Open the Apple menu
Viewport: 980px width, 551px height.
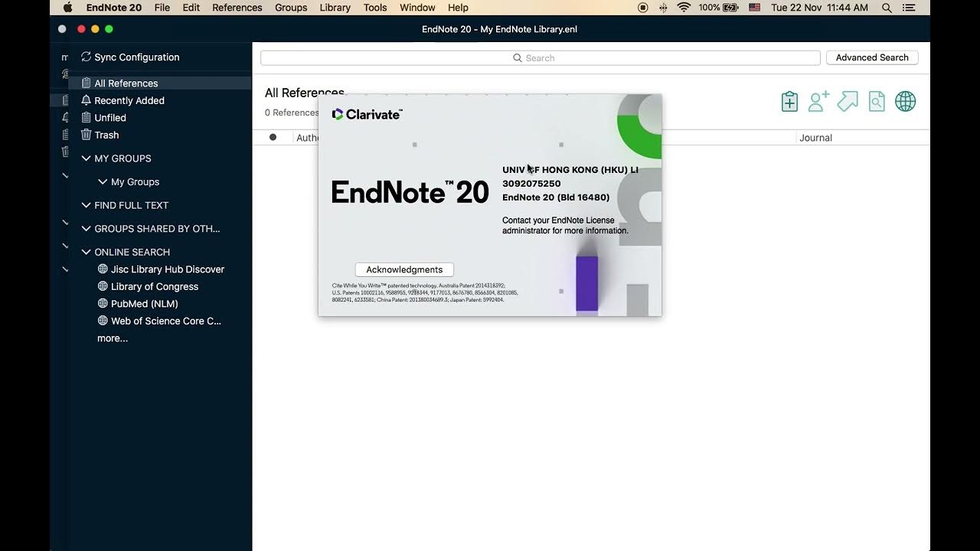pos(67,8)
